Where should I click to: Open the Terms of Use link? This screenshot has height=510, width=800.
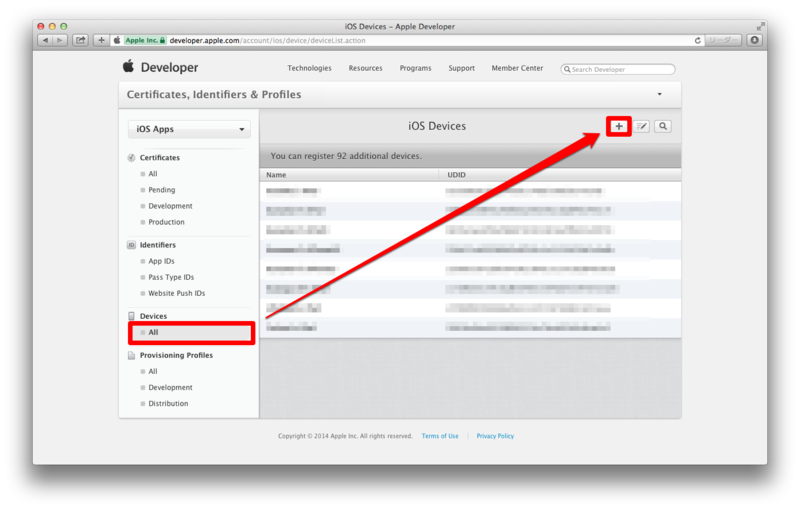pyautogui.click(x=440, y=436)
